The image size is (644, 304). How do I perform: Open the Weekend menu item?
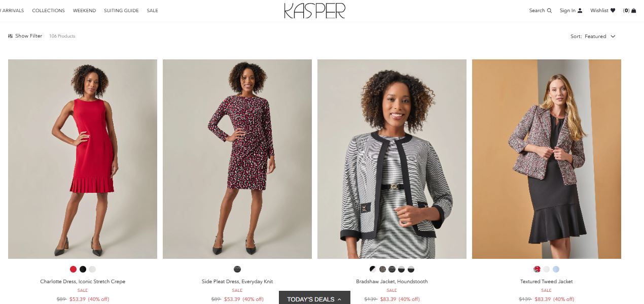tap(84, 11)
